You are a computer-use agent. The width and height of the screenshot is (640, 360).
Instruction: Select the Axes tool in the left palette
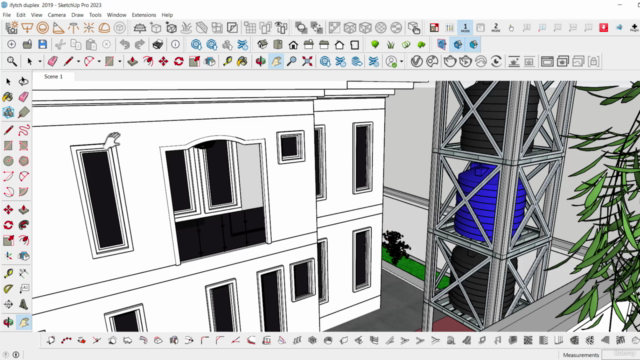tap(8, 256)
